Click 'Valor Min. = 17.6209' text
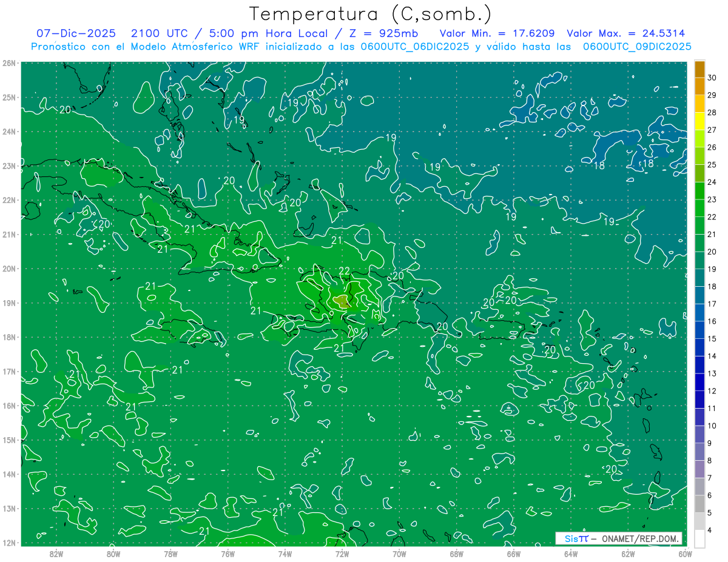Viewport: 728px width, 562px height. click(497, 33)
